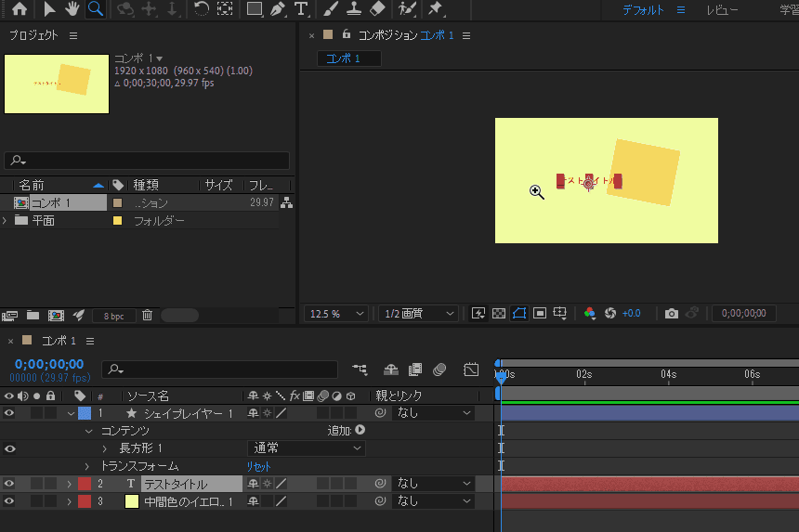799x532 pixels.
Task: Click timeline current time 0;00;00;00 display
Action: click(x=49, y=364)
